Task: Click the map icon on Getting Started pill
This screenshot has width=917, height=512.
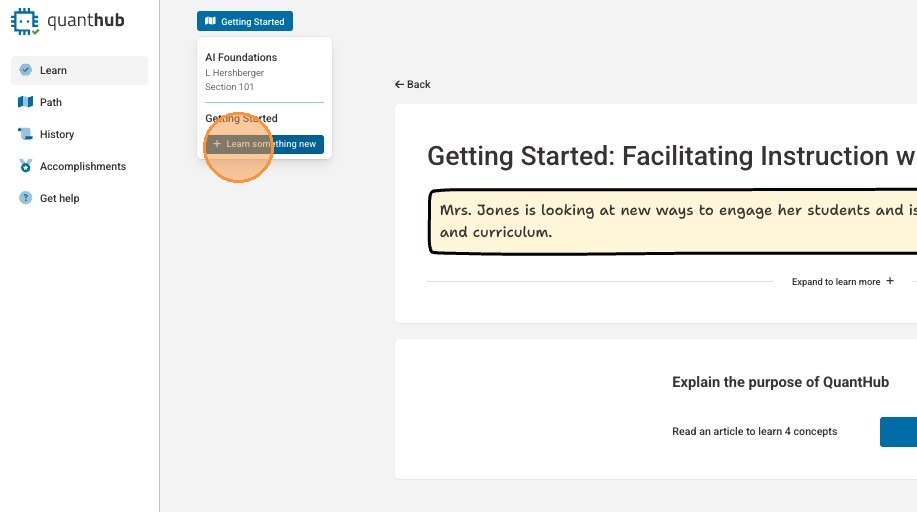Action: 210,21
